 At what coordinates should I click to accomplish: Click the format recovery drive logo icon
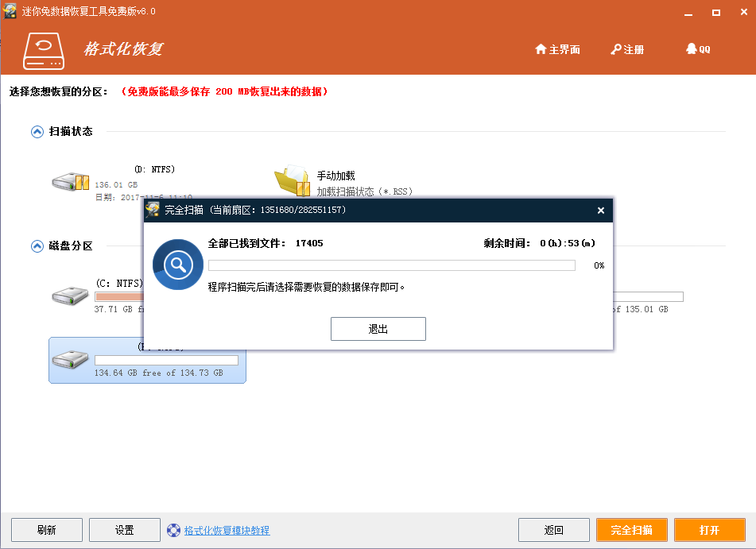pyautogui.click(x=44, y=51)
